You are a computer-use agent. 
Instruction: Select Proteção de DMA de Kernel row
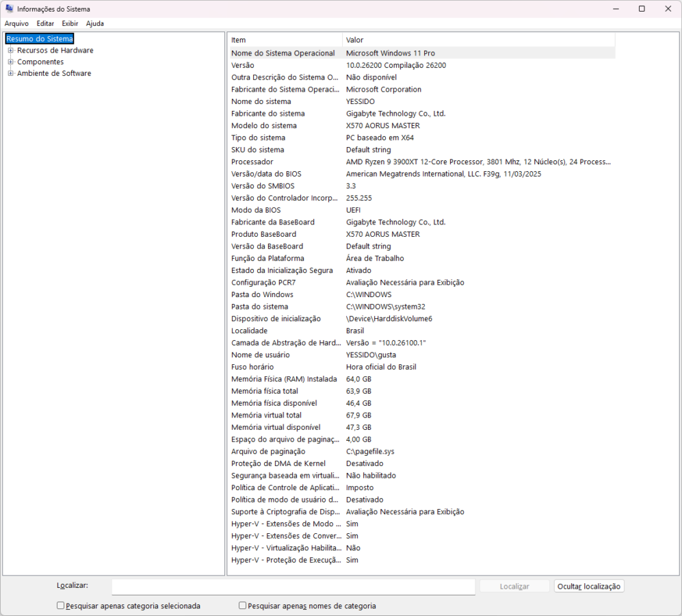click(422, 463)
